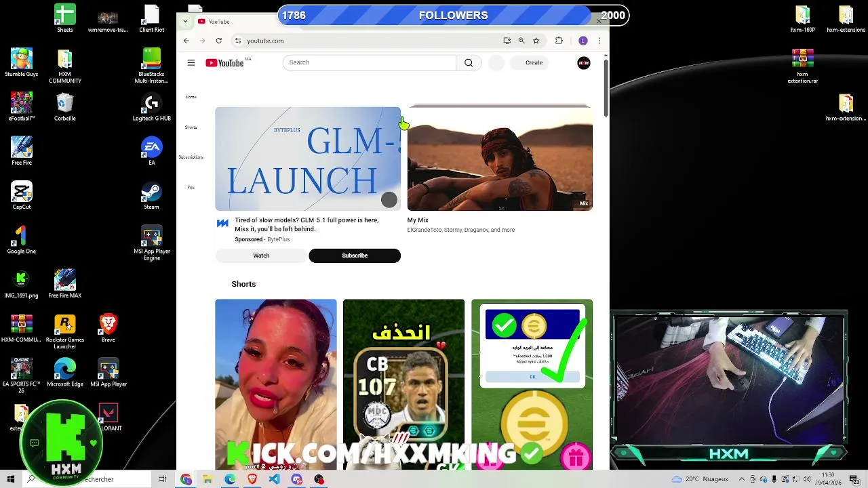Click the install app icon in address bar
Viewport: 868px width, 488px height.
coord(507,41)
